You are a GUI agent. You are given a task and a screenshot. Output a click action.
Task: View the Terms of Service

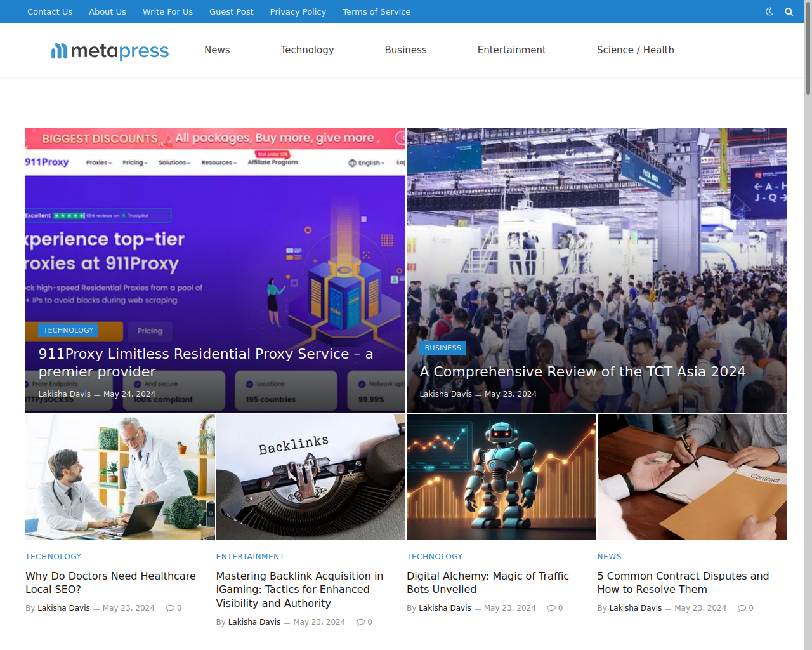377,11
